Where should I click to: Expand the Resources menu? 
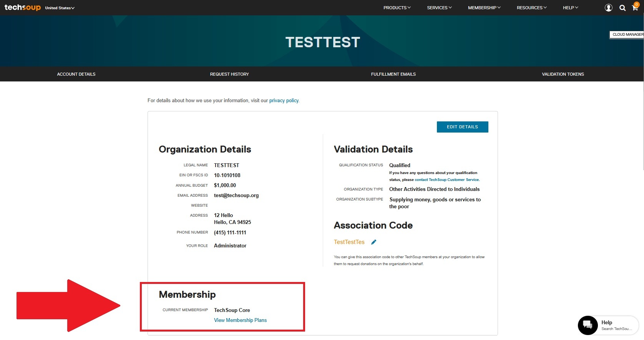(x=531, y=8)
